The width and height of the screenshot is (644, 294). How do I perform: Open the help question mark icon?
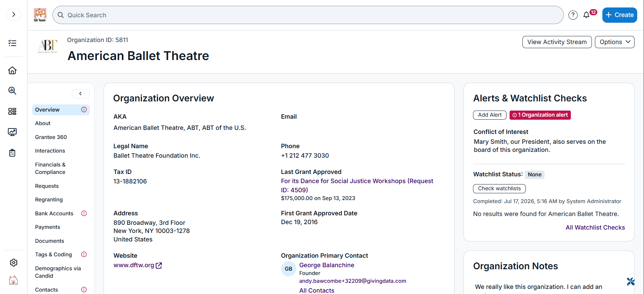(x=573, y=15)
